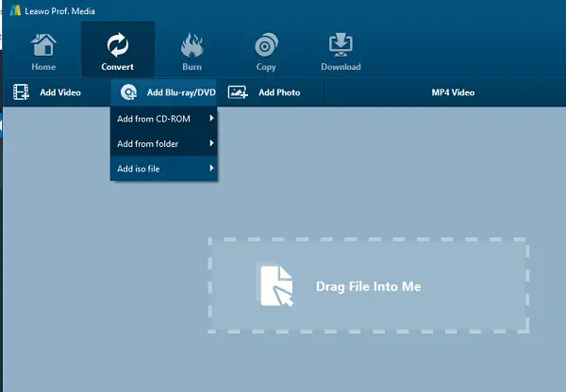Image resolution: width=566 pixels, height=392 pixels.
Task: Expand the Add iso file submenu arrow
Action: click(x=211, y=168)
